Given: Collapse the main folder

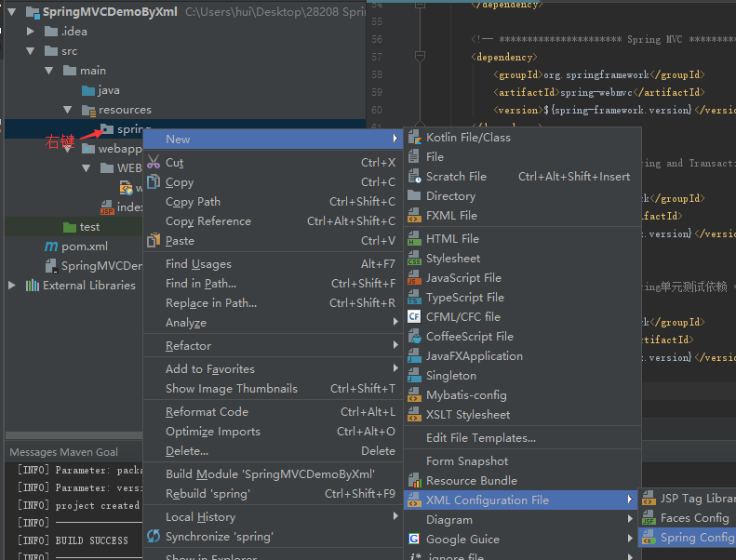Looking at the screenshot, I should (x=49, y=71).
